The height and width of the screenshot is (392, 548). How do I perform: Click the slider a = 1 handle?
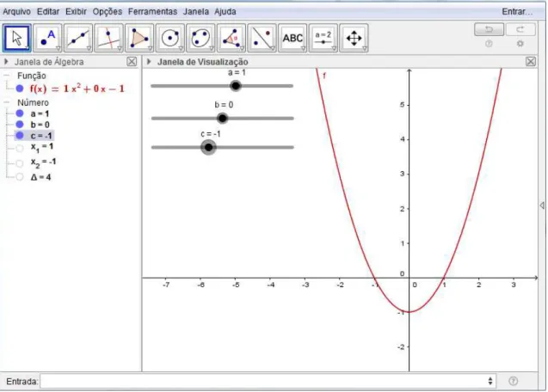click(236, 86)
